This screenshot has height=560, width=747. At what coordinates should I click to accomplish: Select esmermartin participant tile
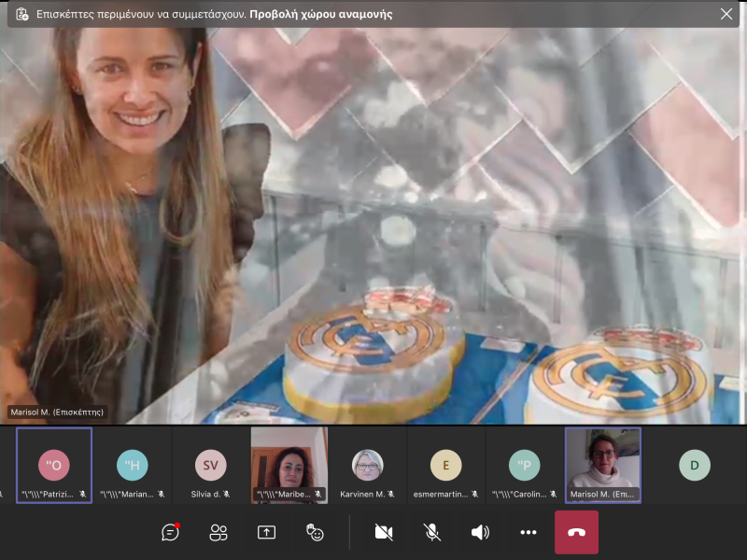pyautogui.click(x=446, y=466)
